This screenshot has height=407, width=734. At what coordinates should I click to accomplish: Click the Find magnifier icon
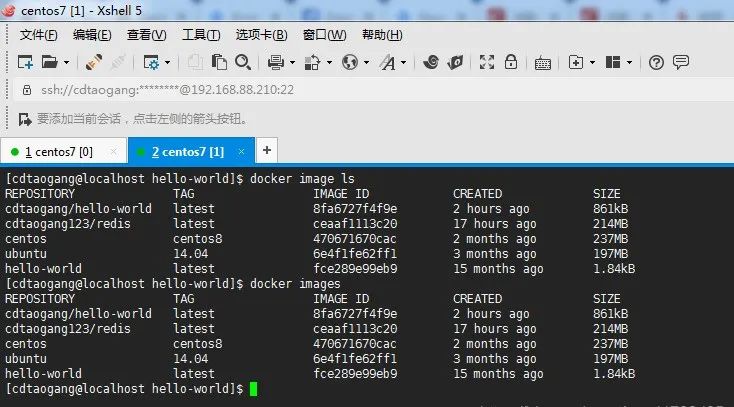tap(243, 62)
